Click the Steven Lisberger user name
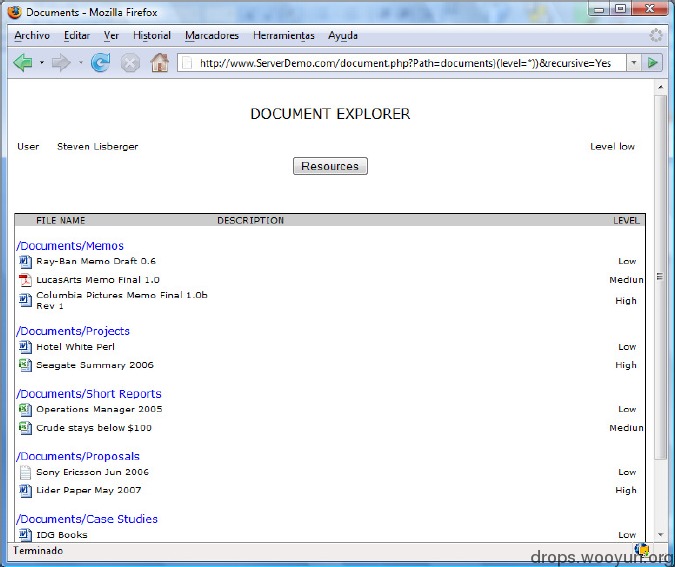 pos(98,147)
